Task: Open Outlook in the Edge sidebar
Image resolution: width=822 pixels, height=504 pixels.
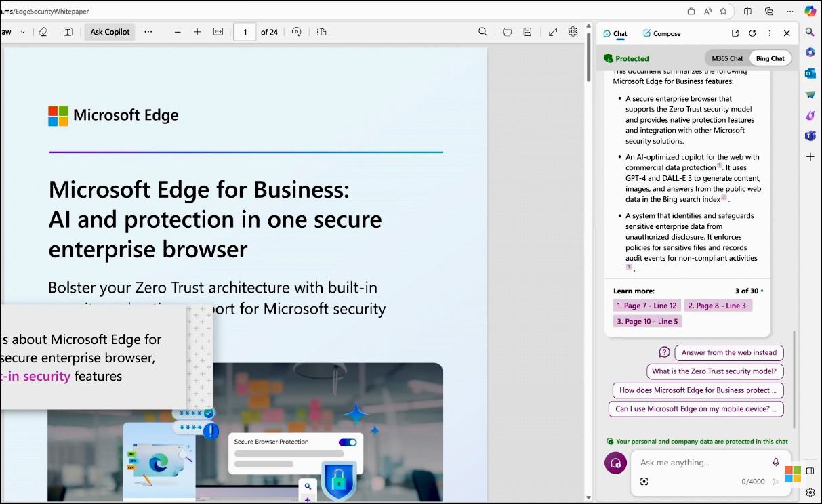Action: [810, 74]
